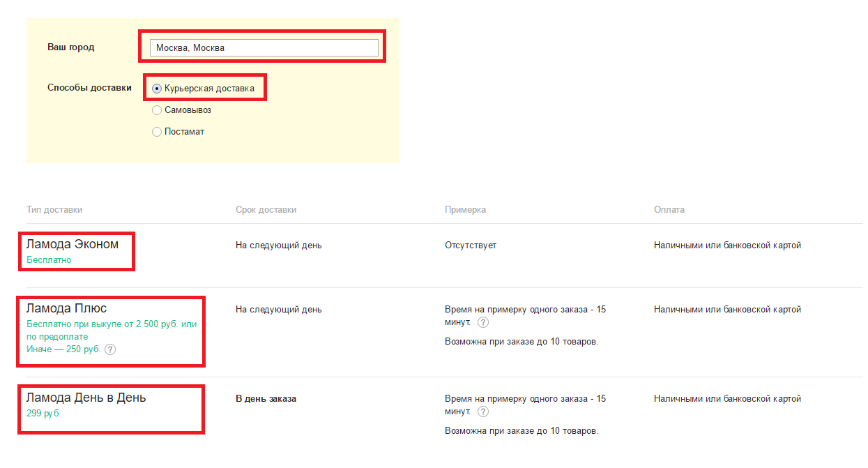Click the Отсутствует fitting cell

point(471,246)
